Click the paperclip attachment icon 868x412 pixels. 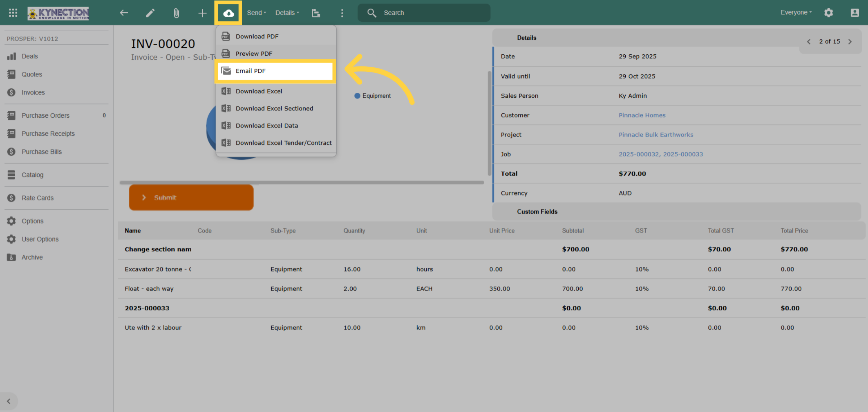click(x=176, y=13)
